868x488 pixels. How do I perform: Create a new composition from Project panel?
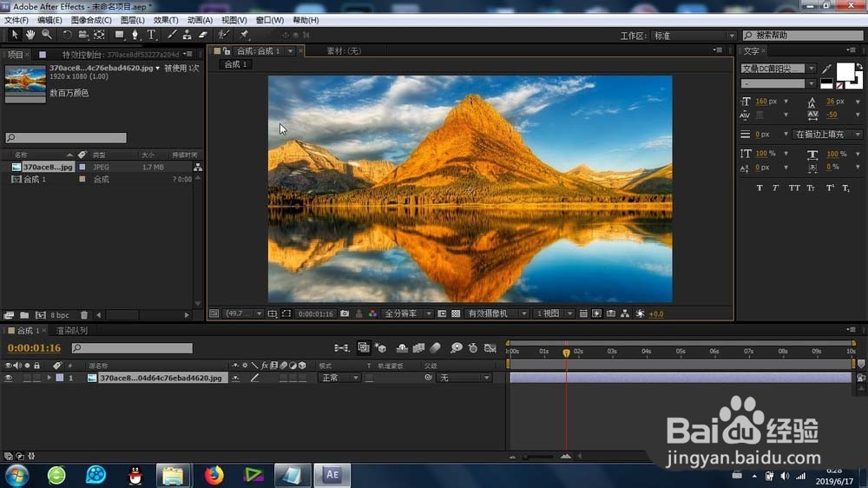41,314
